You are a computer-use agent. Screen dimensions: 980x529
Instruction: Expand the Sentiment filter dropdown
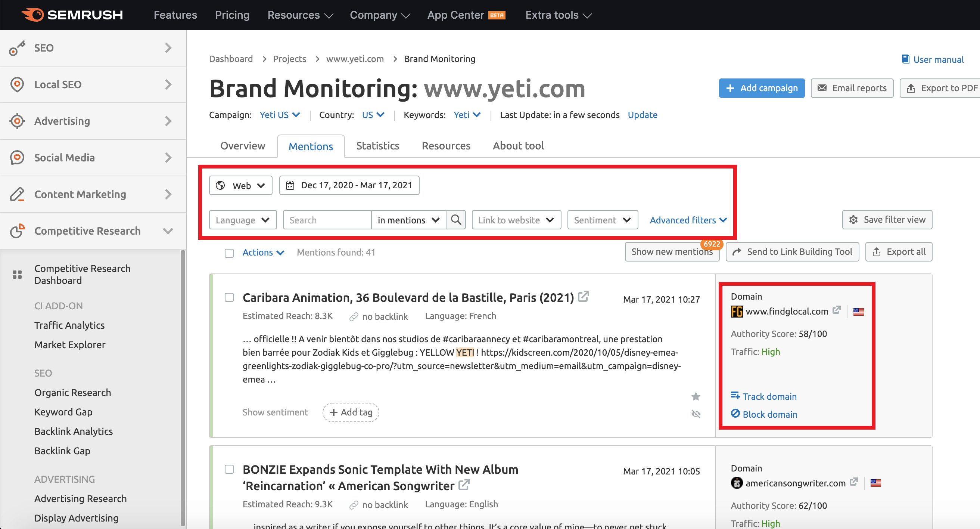point(602,220)
